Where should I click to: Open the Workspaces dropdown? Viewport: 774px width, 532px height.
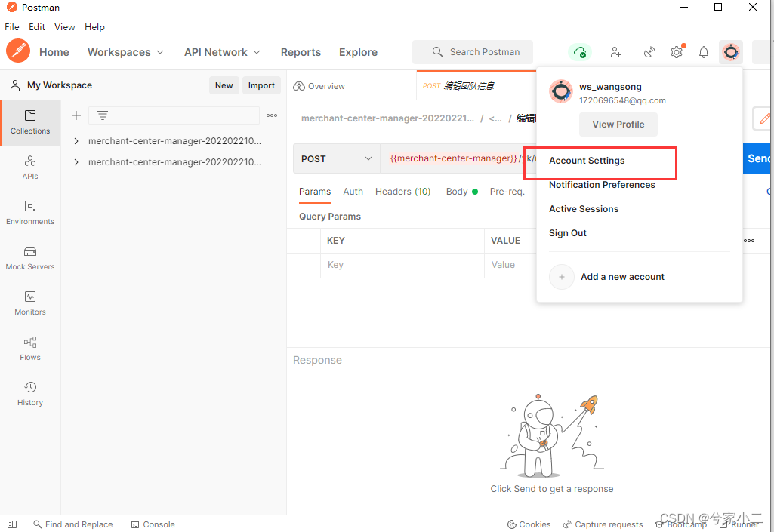coord(125,52)
